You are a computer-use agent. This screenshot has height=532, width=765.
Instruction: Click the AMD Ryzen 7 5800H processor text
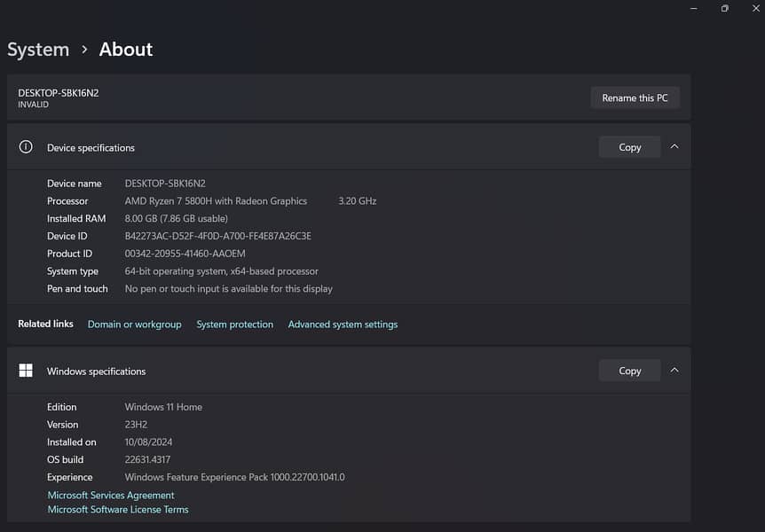[216, 201]
